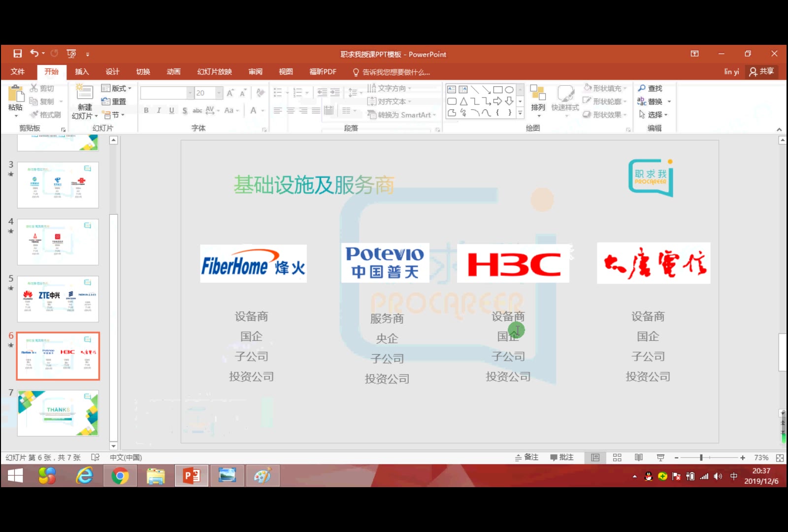The height and width of the screenshot is (532, 788).
Task: Click the numbered list icon
Action: pos(297,93)
